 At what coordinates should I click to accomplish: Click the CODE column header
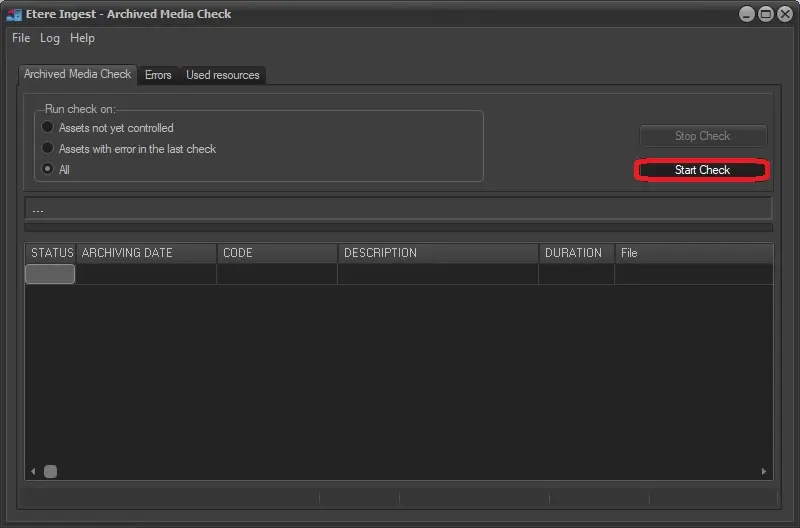(x=277, y=253)
